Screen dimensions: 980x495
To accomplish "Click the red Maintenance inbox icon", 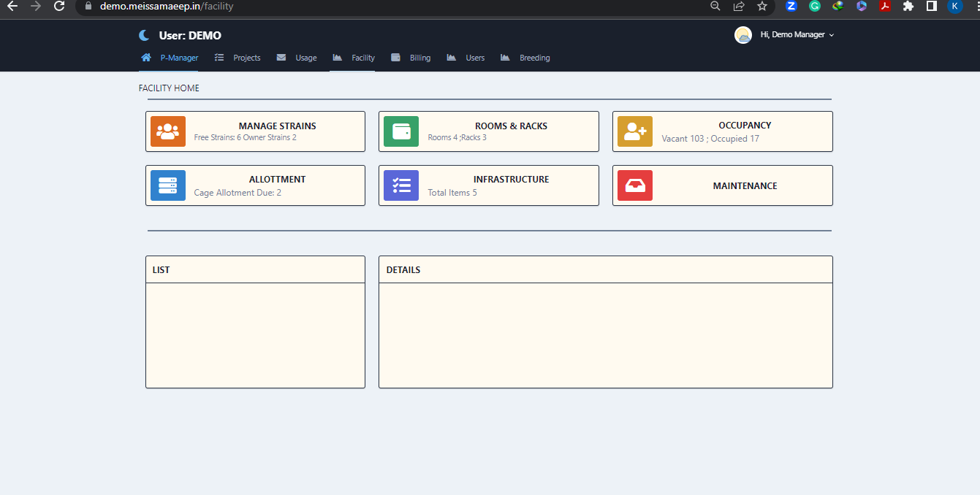I will click(x=634, y=185).
